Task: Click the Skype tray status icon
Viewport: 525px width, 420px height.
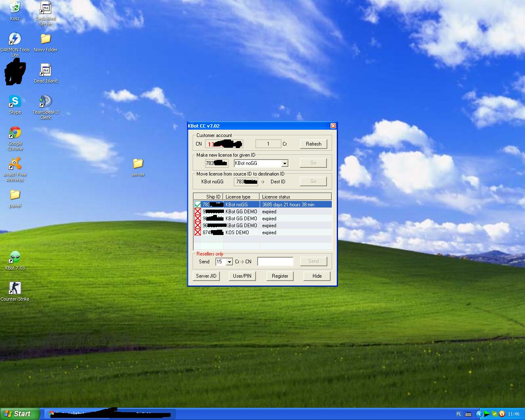Action: coord(494,414)
